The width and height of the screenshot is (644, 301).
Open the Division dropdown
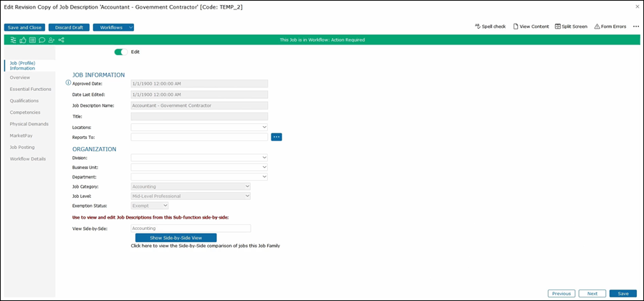click(x=199, y=158)
